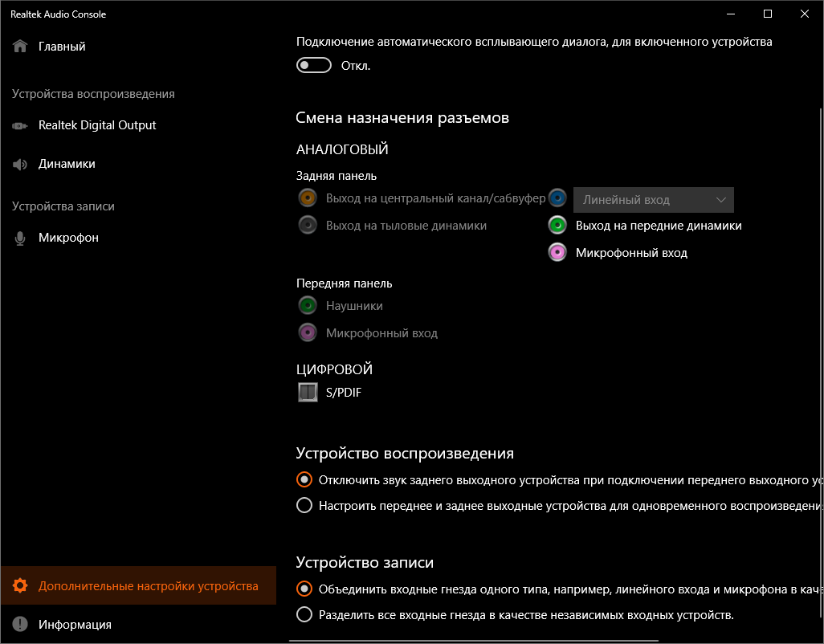Open Главный home page in sidebar
This screenshot has width=824, height=644.
[x=62, y=47]
